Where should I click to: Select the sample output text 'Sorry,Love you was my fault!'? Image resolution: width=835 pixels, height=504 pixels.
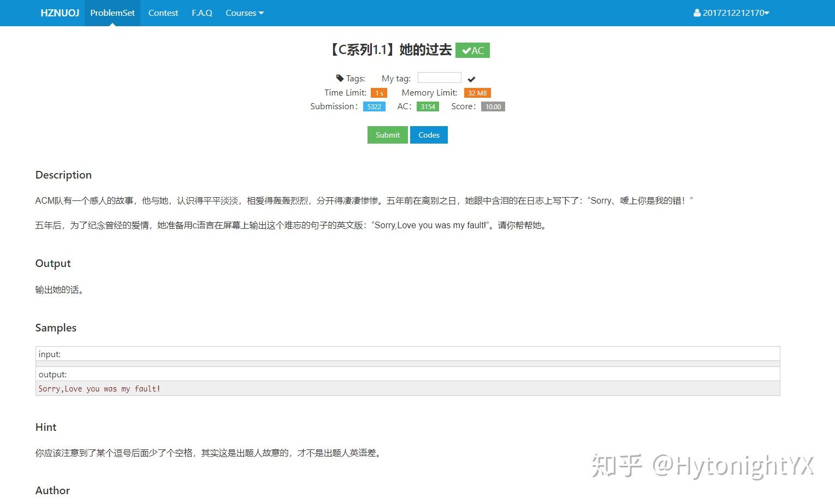point(99,388)
